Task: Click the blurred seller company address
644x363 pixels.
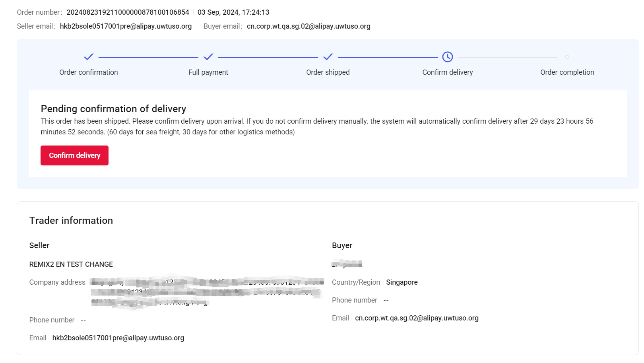Action: [206, 292]
